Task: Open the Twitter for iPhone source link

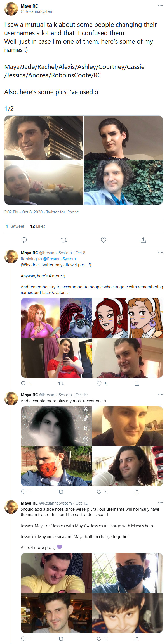Action: tap(62, 212)
